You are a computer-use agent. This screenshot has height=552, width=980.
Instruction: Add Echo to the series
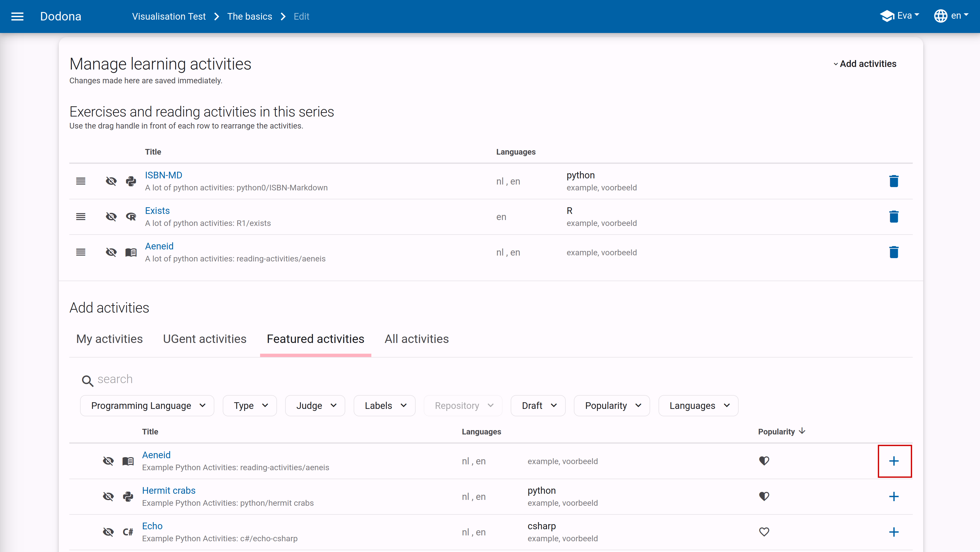pyautogui.click(x=894, y=532)
